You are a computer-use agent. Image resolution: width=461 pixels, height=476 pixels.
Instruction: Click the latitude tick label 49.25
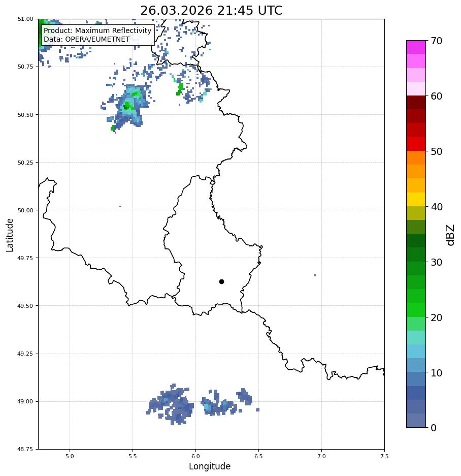pos(25,354)
